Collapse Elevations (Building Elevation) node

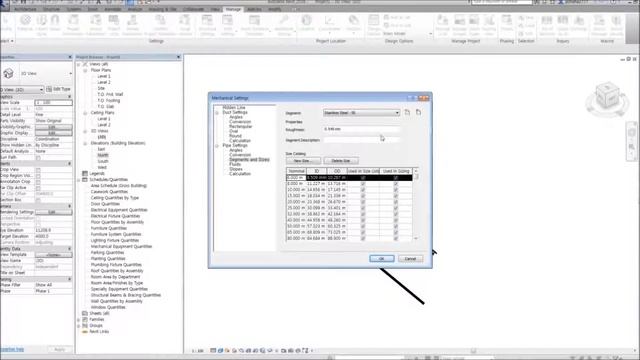[85, 143]
